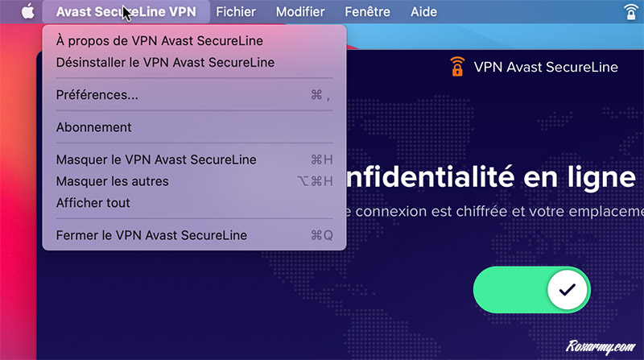Open the Fenêtre menu

coord(367,12)
